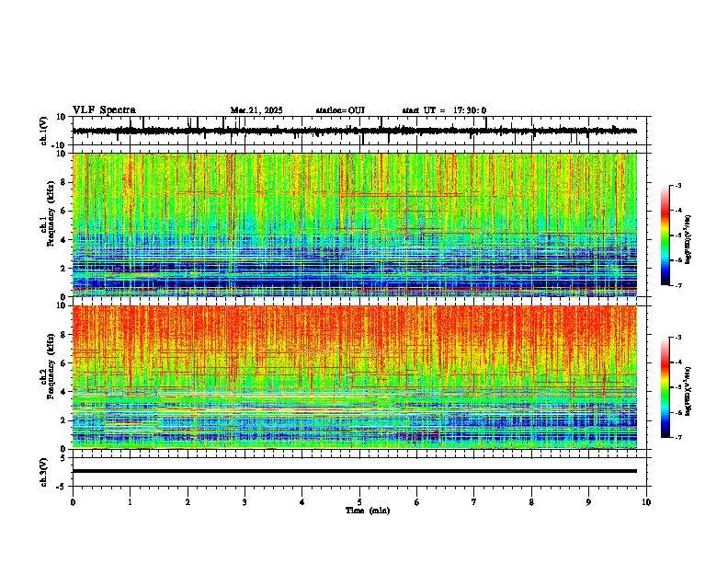
Task: Click the "Time (min)" axis title
Action: coord(368,511)
